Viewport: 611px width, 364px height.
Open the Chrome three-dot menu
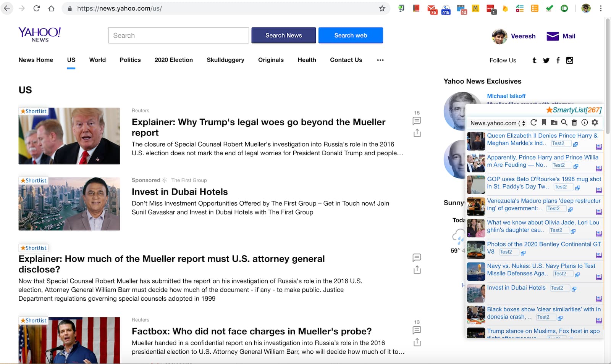601,8
